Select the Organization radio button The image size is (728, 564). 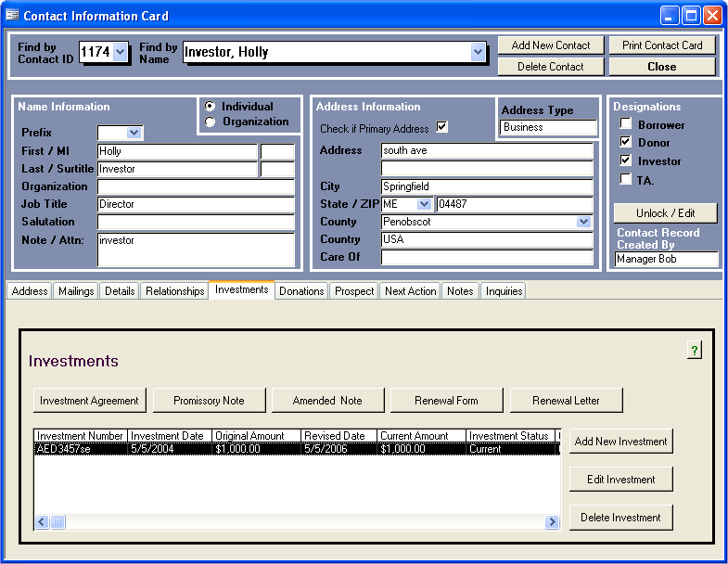tap(211, 122)
